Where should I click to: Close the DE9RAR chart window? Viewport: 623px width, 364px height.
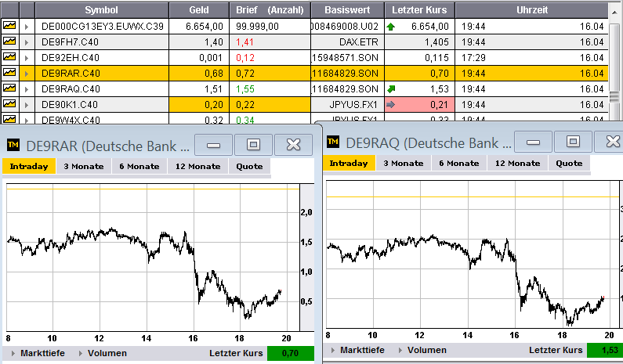tap(294, 145)
